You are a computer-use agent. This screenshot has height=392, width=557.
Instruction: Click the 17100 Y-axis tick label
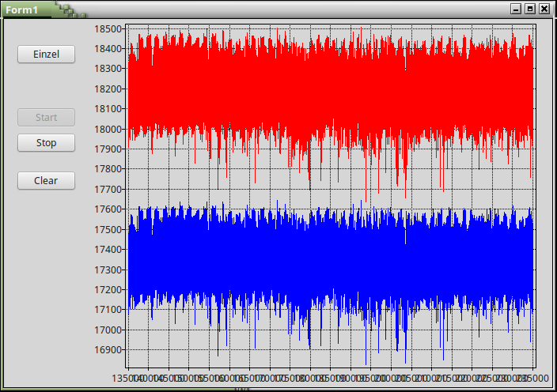pos(108,310)
